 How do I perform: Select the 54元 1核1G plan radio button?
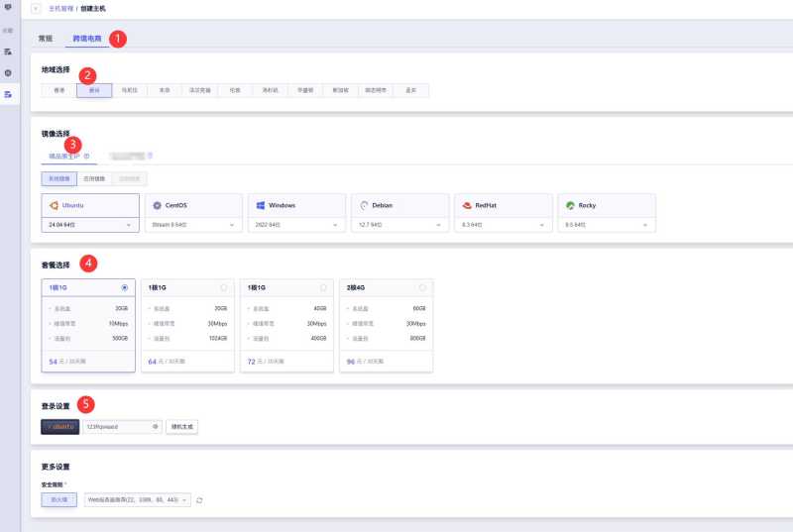point(124,287)
